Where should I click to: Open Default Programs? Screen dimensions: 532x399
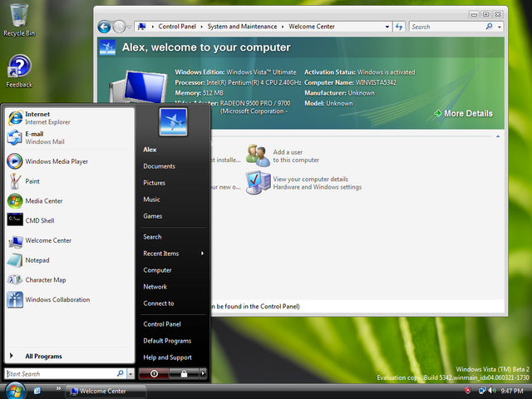coord(167,341)
